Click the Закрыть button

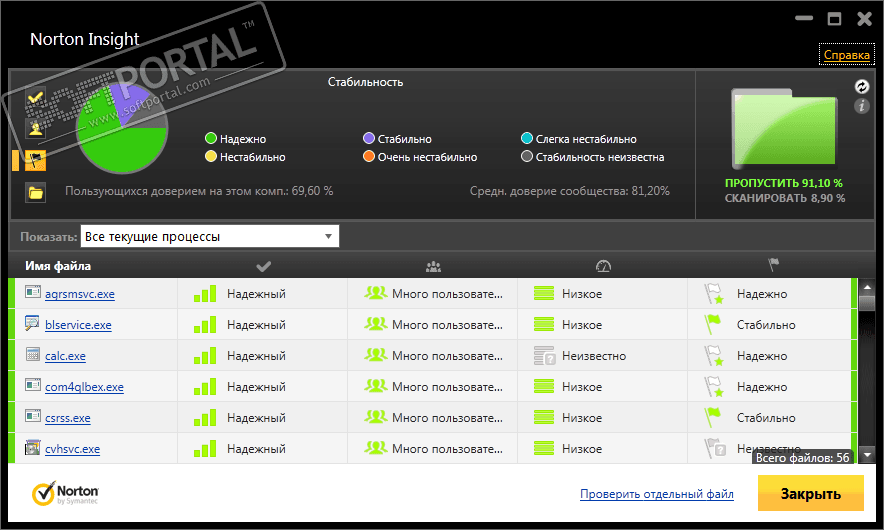click(x=811, y=493)
